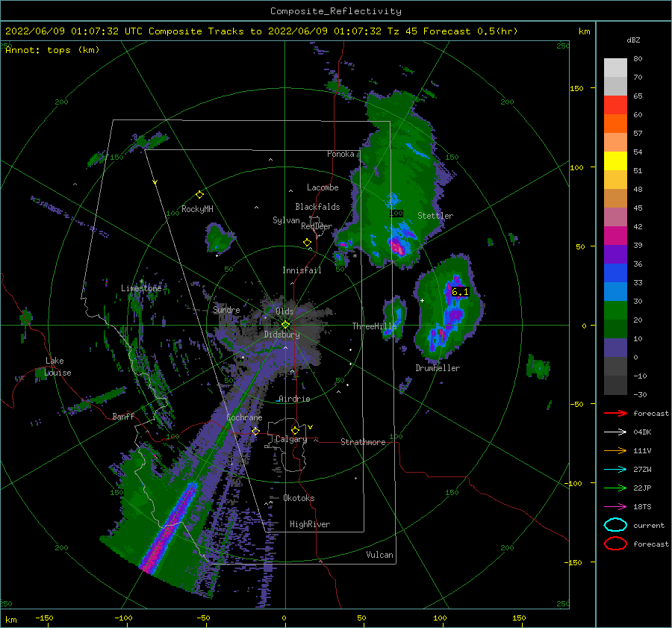This screenshot has height=628, width=672.
Task: Click the cyan current ellipse symbol
Action: [x=615, y=525]
